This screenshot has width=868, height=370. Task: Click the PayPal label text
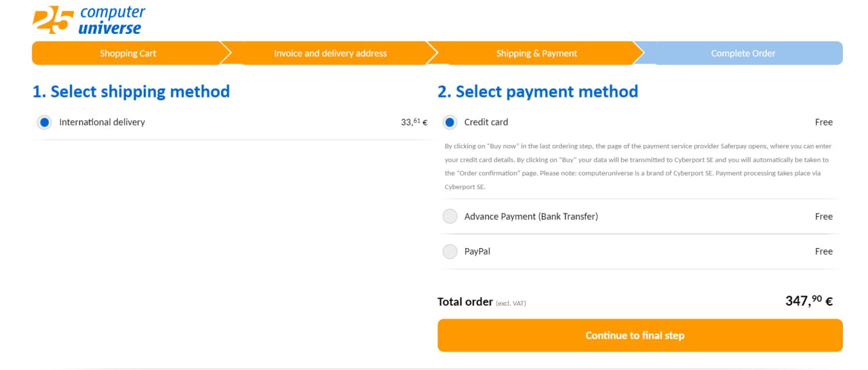click(477, 251)
